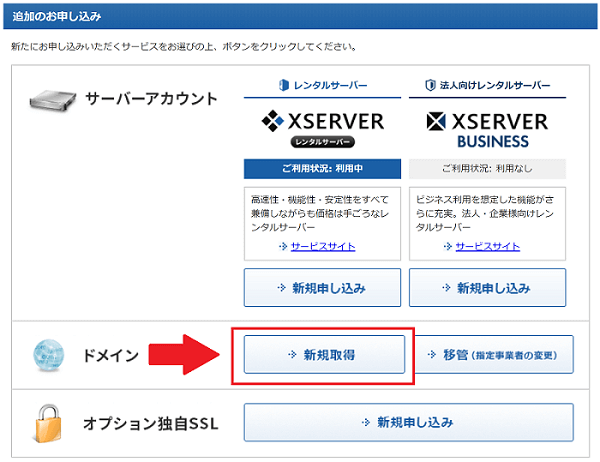The height and width of the screenshot is (462, 600).
Task: Click the description text beginning 高速性・機能性
Action: tap(320, 213)
